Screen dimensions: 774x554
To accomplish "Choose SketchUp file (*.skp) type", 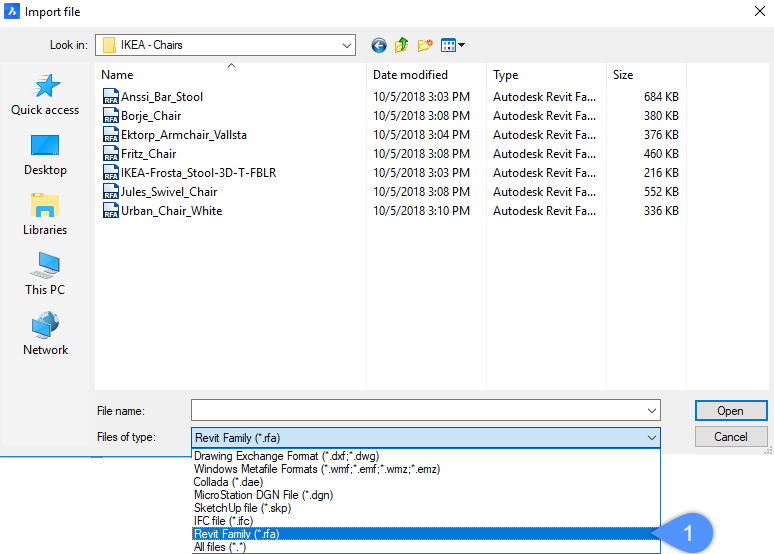I will 244,508.
